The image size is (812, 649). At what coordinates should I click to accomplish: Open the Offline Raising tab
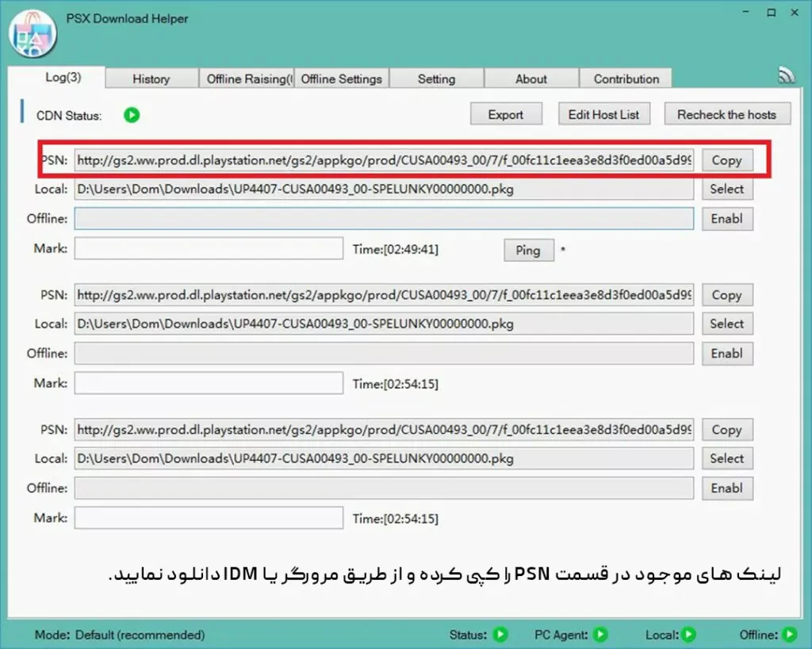(x=247, y=79)
